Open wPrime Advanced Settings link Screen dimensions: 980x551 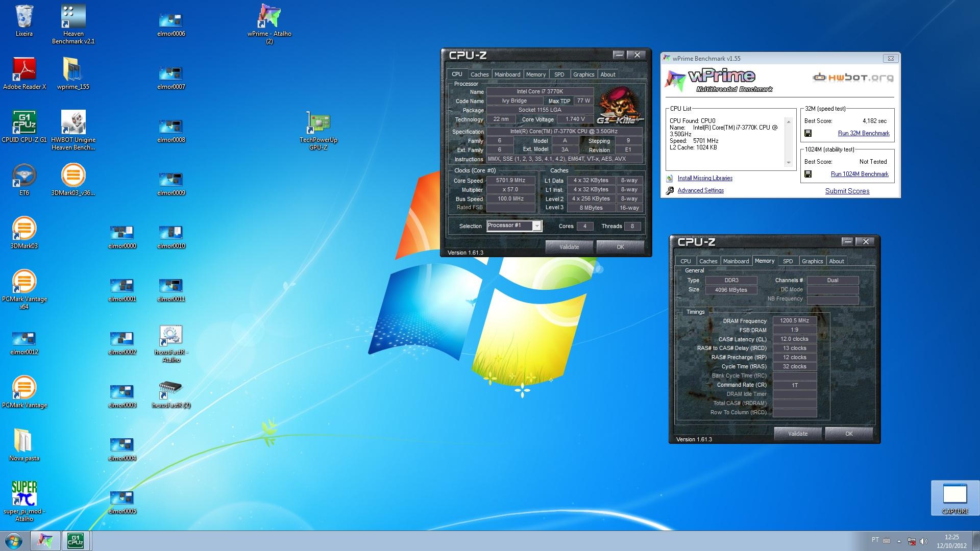pos(700,190)
